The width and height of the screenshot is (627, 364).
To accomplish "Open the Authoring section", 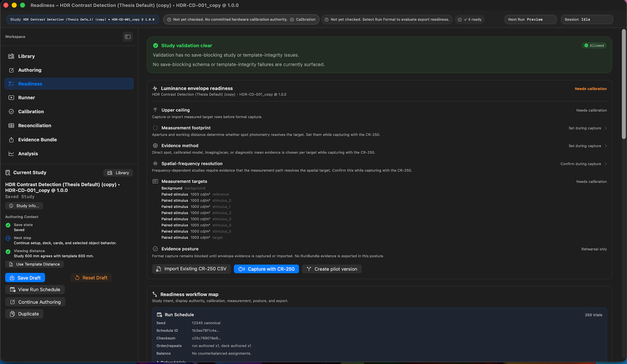I will coord(69,70).
